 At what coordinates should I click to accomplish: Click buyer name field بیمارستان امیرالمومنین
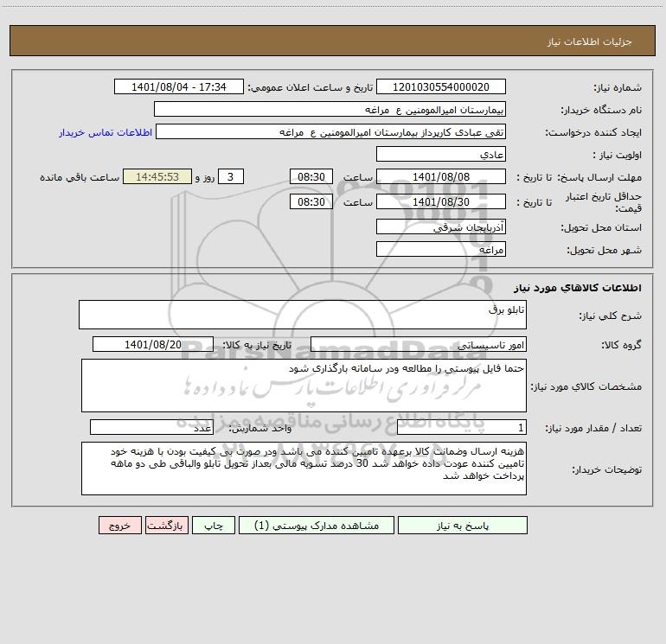coord(330,109)
